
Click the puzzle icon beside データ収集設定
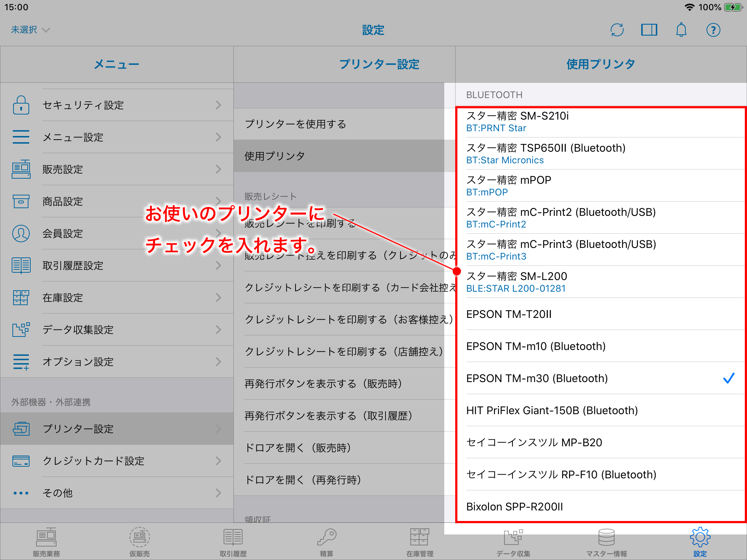[21, 330]
